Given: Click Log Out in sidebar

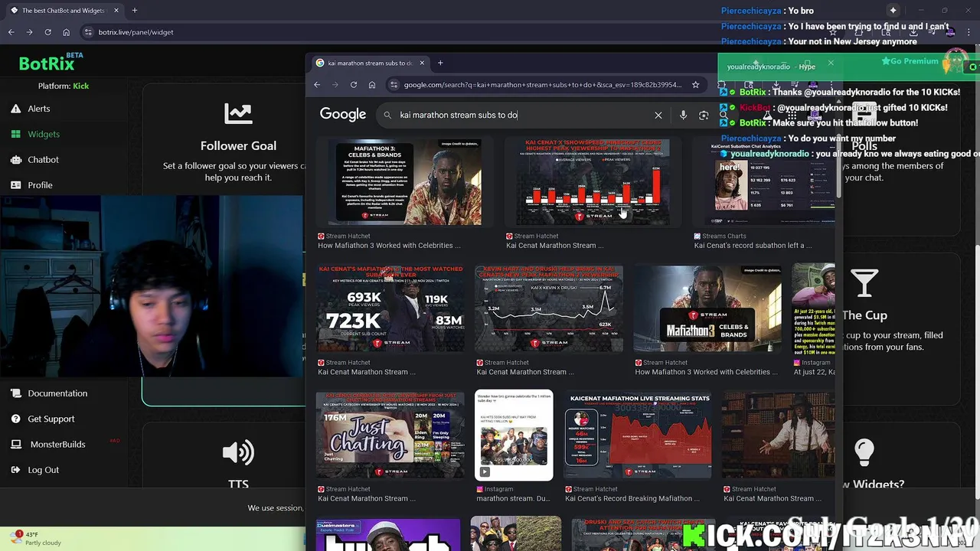Looking at the screenshot, I should tap(43, 470).
